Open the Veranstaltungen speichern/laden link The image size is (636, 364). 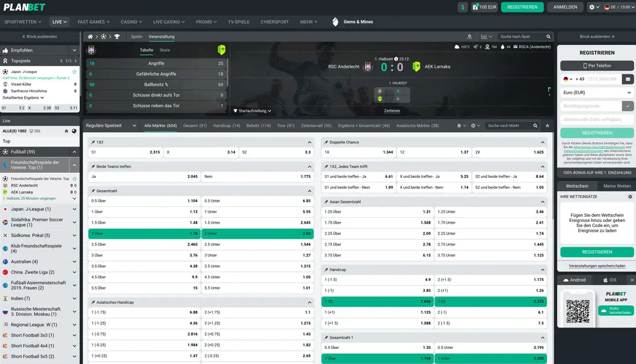(597, 266)
